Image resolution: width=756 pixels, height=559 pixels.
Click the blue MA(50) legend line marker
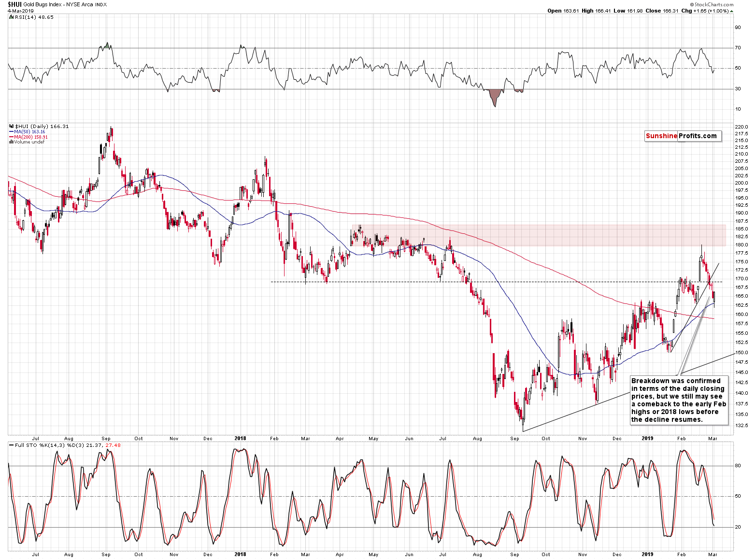point(11,132)
